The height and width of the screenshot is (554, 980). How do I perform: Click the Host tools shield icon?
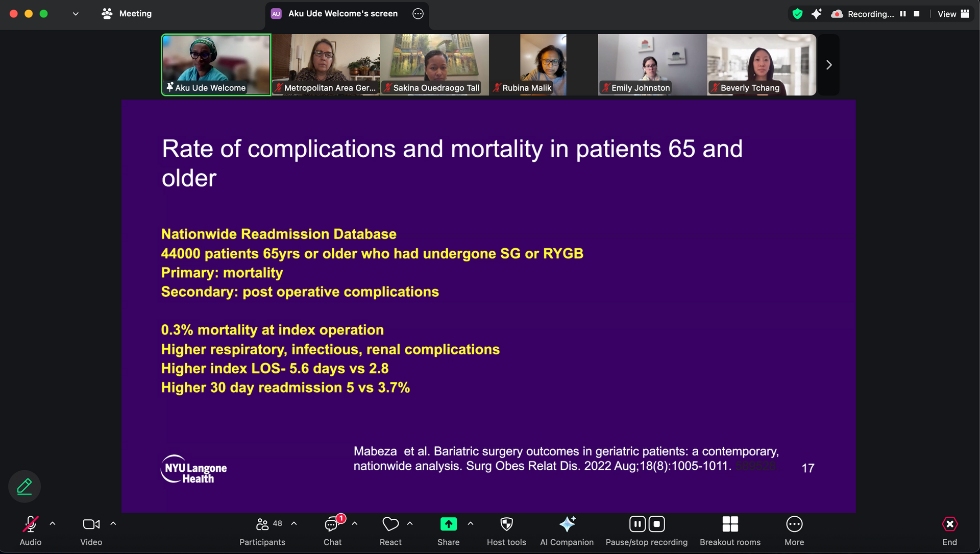pos(506,524)
